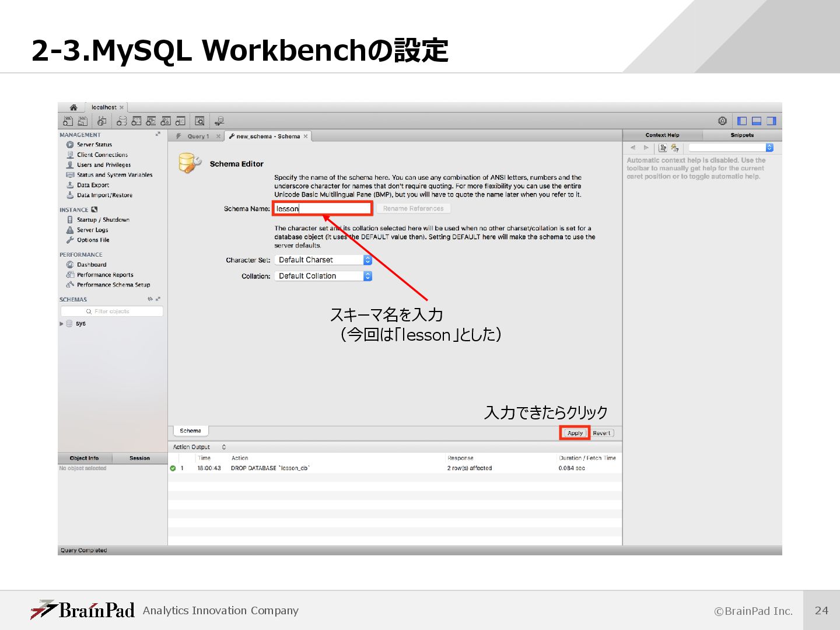840x630 pixels.
Task: Select the new_schema - Schema tab
Action: 268,136
